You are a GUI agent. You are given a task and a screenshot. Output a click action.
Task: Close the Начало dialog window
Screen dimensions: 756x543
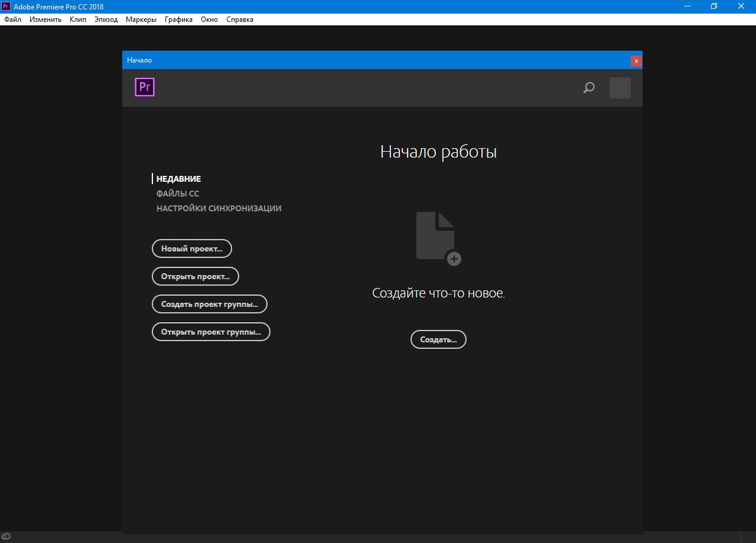tap(636, 61)
